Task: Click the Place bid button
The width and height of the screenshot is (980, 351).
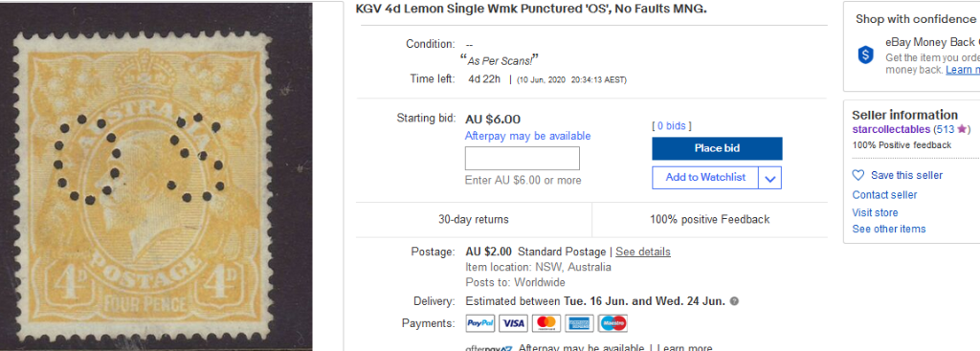Action: click(x=717, y=148)
